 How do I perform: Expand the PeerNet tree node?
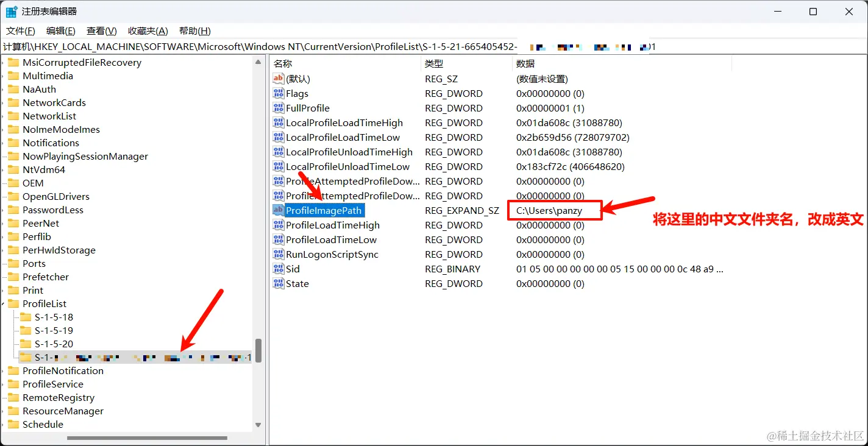(3, 223)
